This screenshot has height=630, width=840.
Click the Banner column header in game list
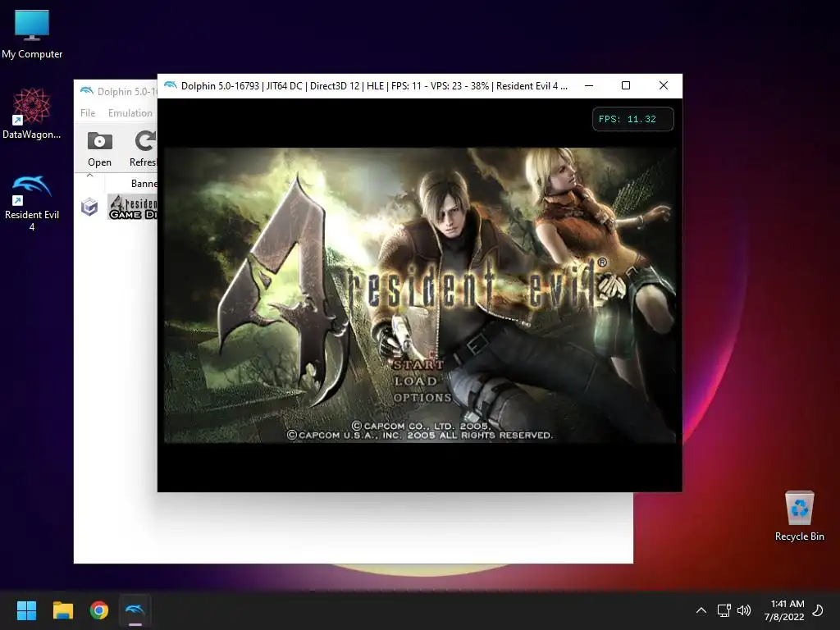click(x=144, y=183)
